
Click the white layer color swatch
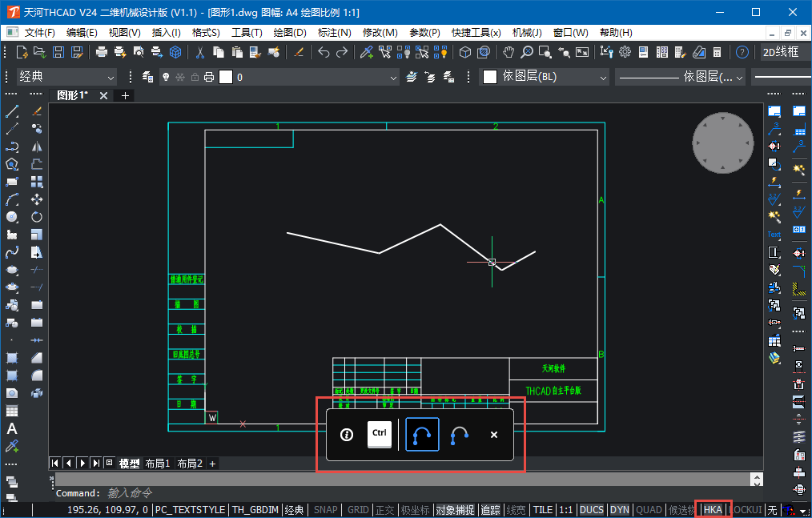[x=226, y=77]
